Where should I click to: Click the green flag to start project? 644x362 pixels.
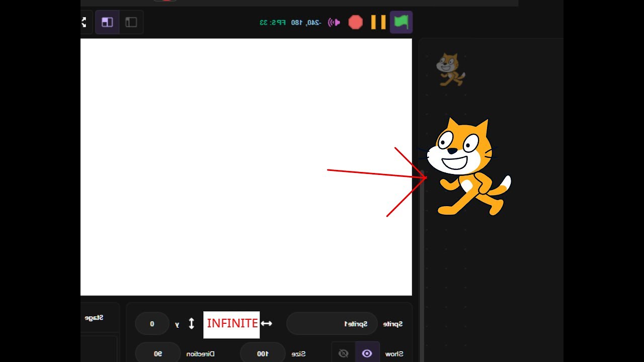click(401, 22)
